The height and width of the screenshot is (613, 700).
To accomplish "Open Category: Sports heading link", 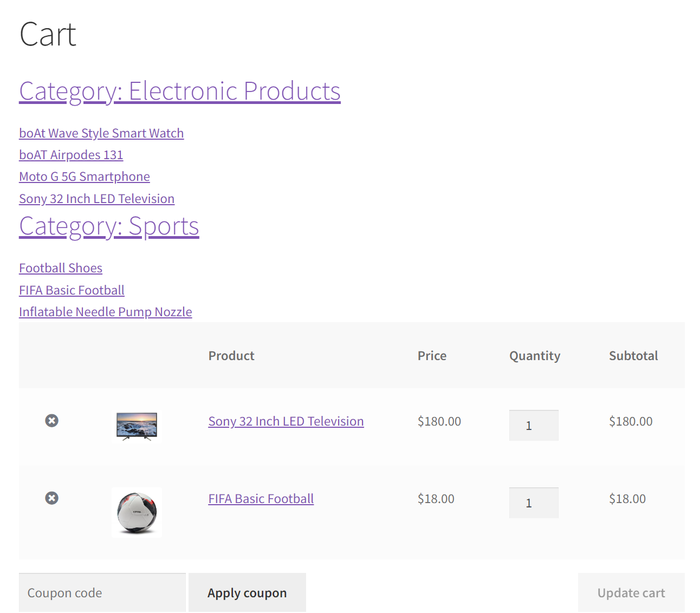I will [x=109, y=226].
